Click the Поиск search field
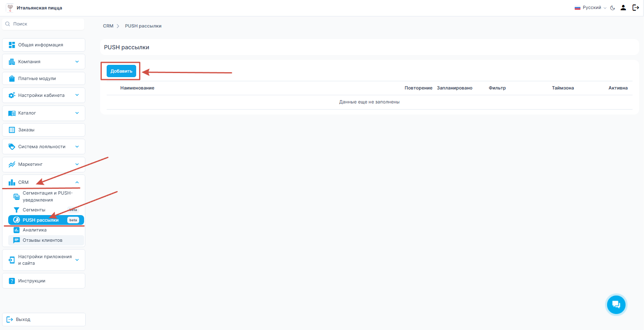Viewport: 644px width, 330px height. [45, 24]
